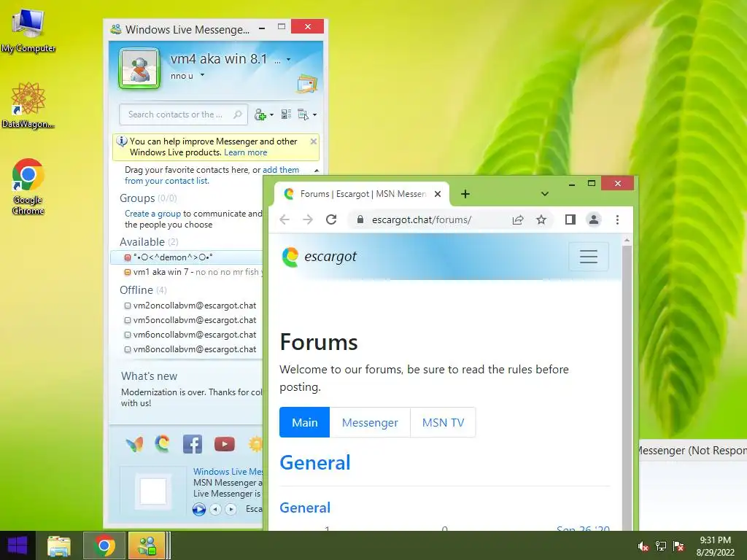Switch to the Messenger forum tab
The width and height of the screenshot is (747, 560).
click(370, 422)
